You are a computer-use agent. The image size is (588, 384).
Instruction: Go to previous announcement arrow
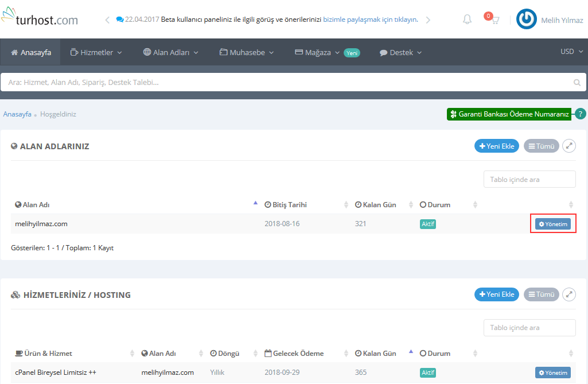pyautogui.click(x=107, y=20)
